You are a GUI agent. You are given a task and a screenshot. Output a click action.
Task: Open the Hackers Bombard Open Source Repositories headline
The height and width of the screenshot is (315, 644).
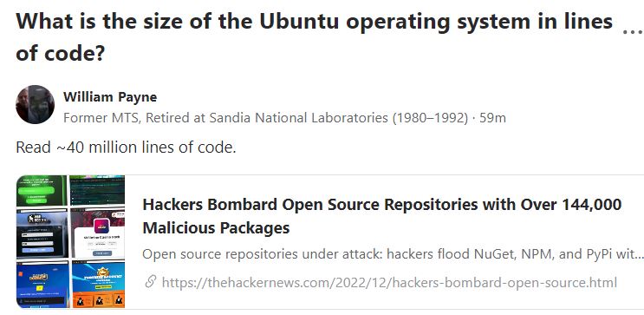[x=382, y=216]
